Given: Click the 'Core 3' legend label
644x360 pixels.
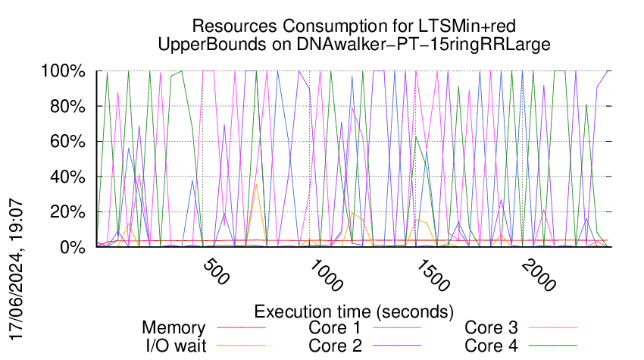Looking at the screenshot, I should (491, 328).
